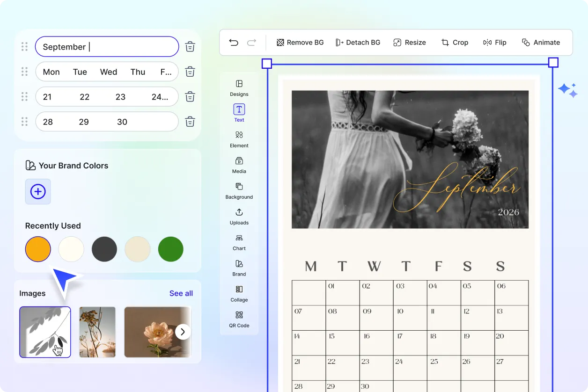Activate the Crop tool
Screen dimensions: 588x392
coord(455,43)
